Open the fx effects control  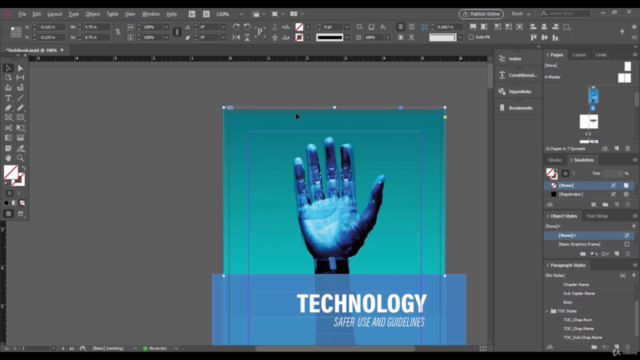tap(383, 27)
